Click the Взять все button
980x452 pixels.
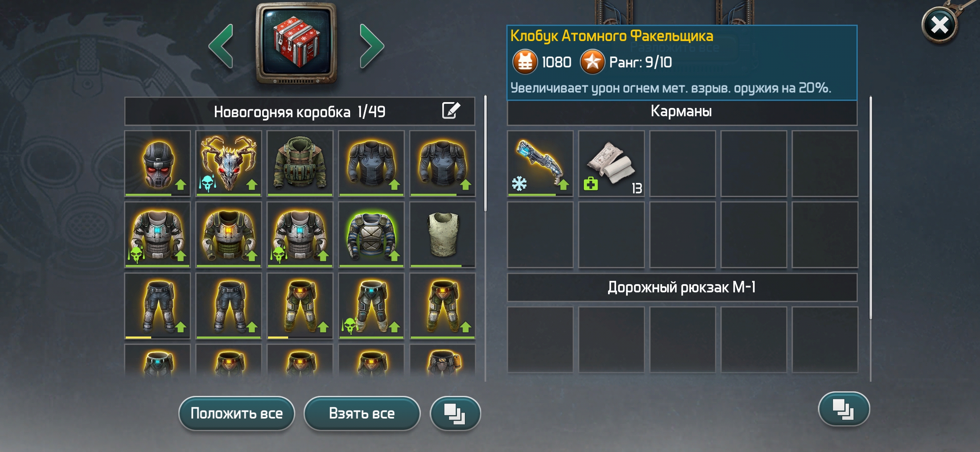tap(362, 413)
